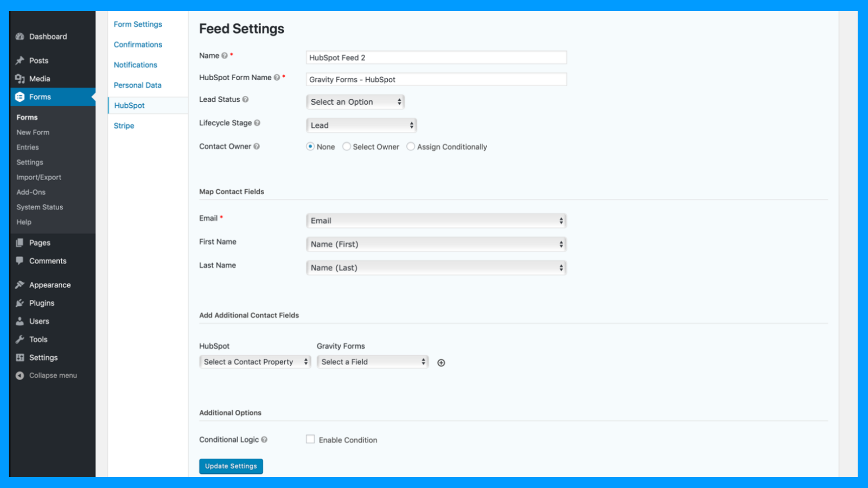Open Entries in Forms submenu

(28, 147)
